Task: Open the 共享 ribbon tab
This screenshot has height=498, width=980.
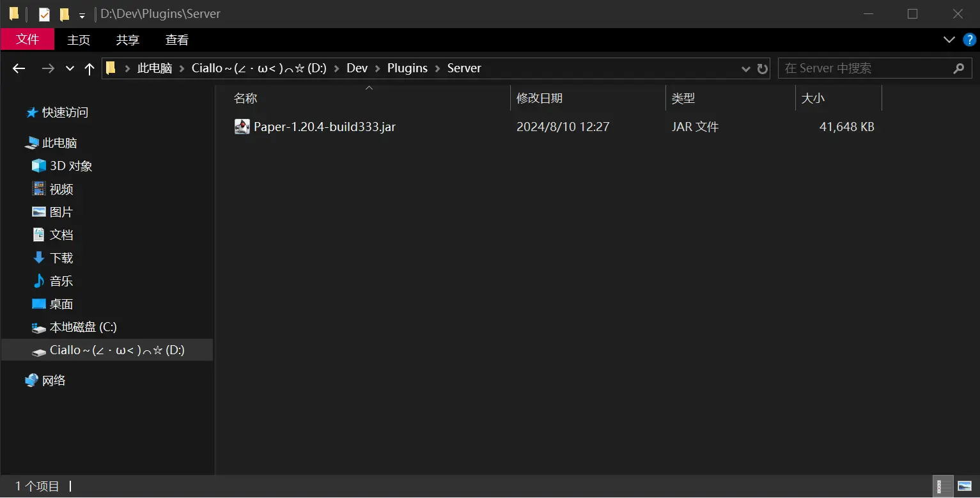Action: coord(127,40)
